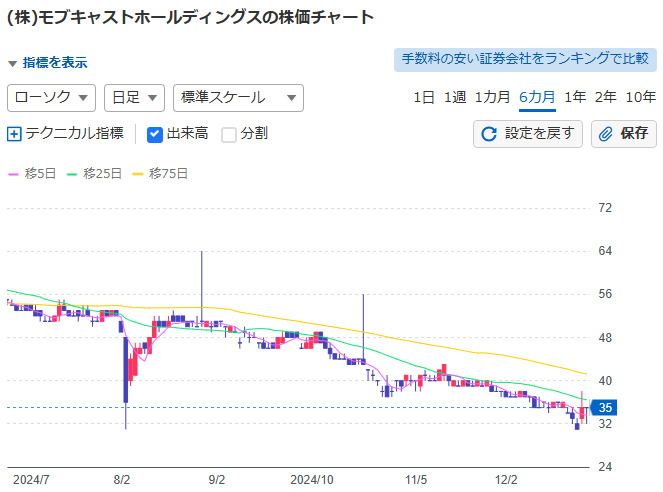Screen dimensions: 663x492
Task: Click the blue 35 current price label
Action: tap(603, 408)
